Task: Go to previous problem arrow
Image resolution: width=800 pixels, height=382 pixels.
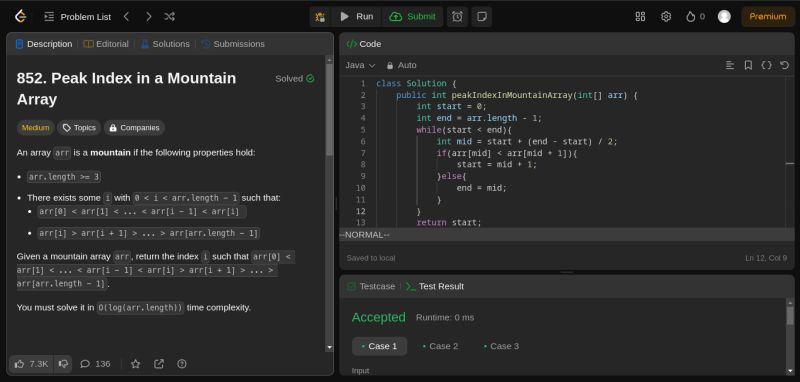Action: (x=127, y=17)
